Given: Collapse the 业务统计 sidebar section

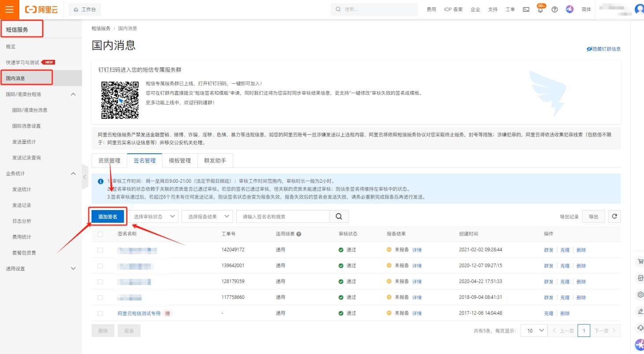Looking at the screenshot, I should (74, 173).
